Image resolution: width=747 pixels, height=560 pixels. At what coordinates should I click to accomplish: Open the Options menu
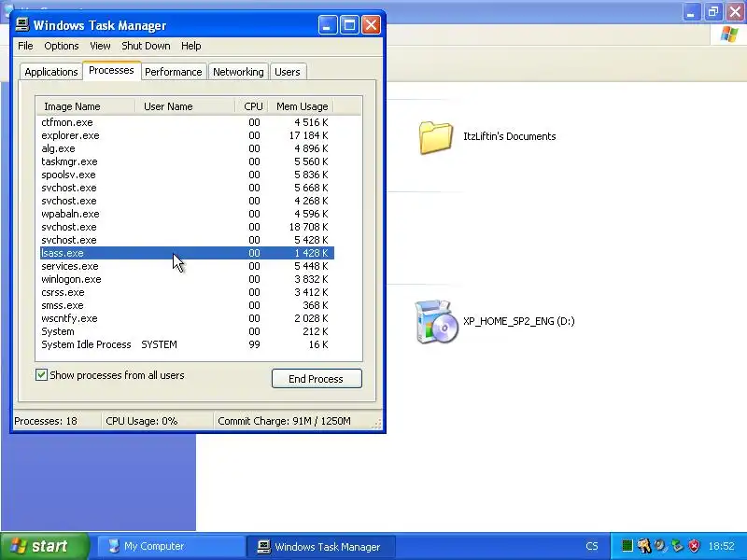pyautogui.click(x=62, y=46)
